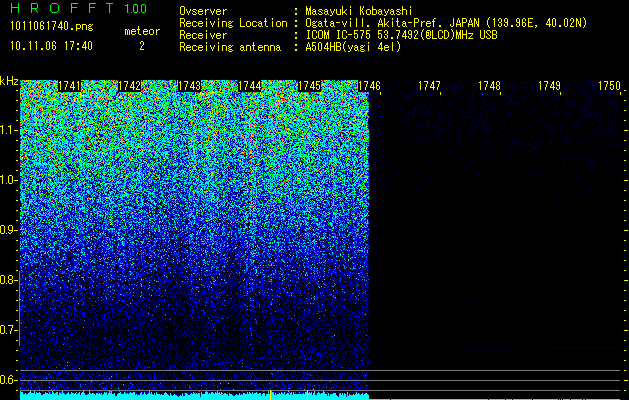Click time marker 1742
Viewport: 629px width, 400px height.
pos(130,86)
